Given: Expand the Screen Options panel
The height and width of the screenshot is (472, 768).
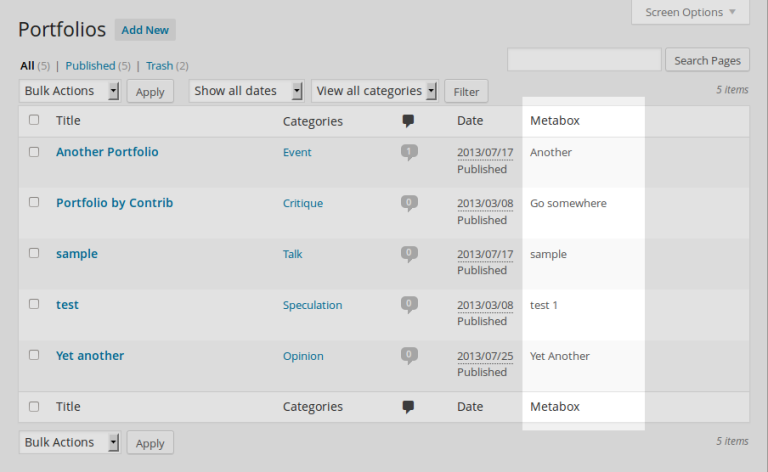Looking at the screenshot, I should (x=690, y=12).
